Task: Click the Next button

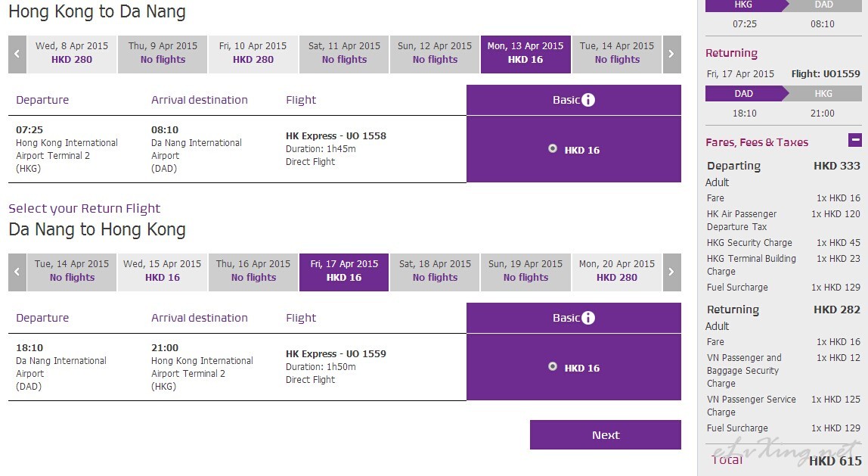Action: pos(606,435)
